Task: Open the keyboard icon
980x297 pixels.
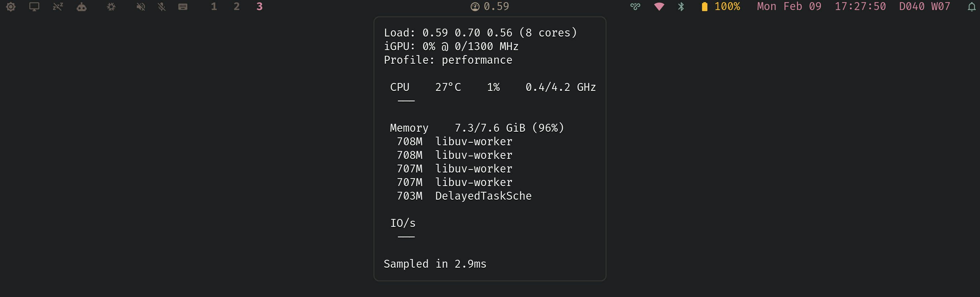Action: [x=183, y=7]
